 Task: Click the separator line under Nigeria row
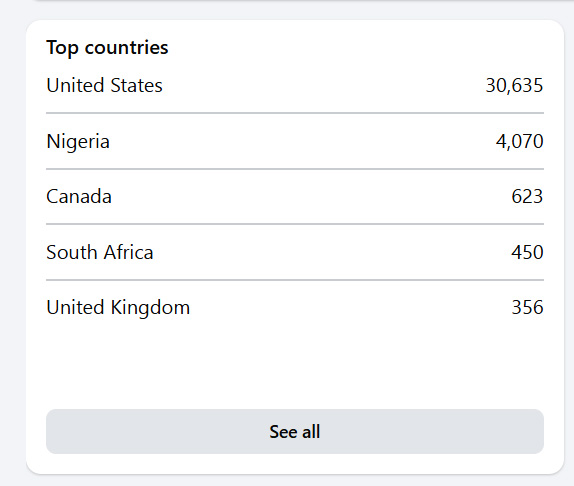pyautogui.click(x=295, y=169)
